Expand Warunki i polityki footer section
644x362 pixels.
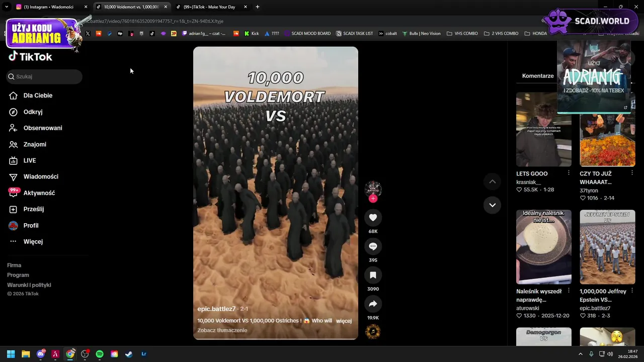coord(29,285)
